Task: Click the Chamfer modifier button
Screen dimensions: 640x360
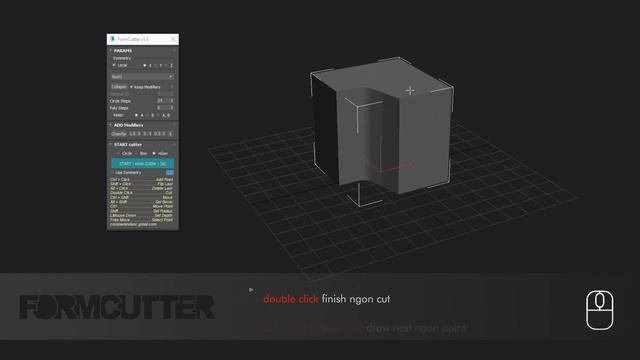Action: coord(119,134)
